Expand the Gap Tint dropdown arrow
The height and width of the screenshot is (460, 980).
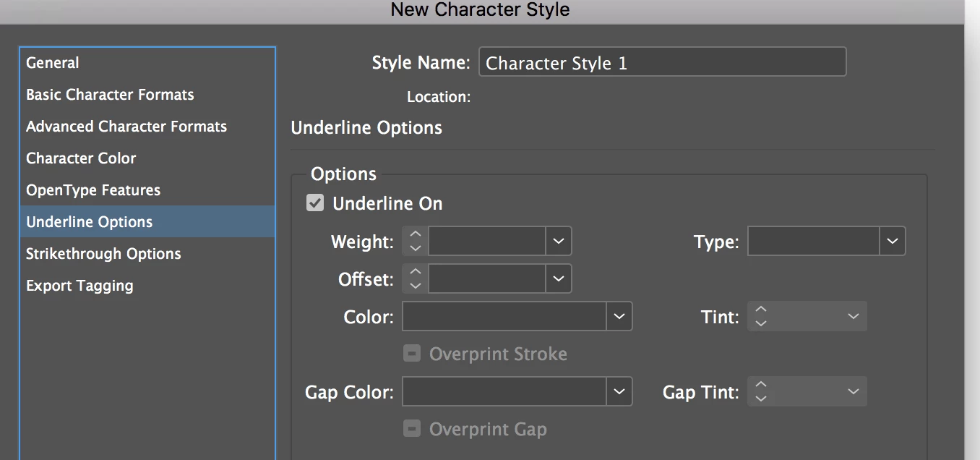tap(854, 392)
